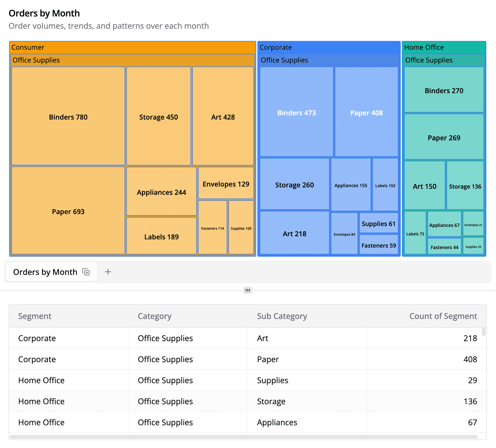
Task: Click the Envelopes 129 treemap tile
Action: click(226, 184)
